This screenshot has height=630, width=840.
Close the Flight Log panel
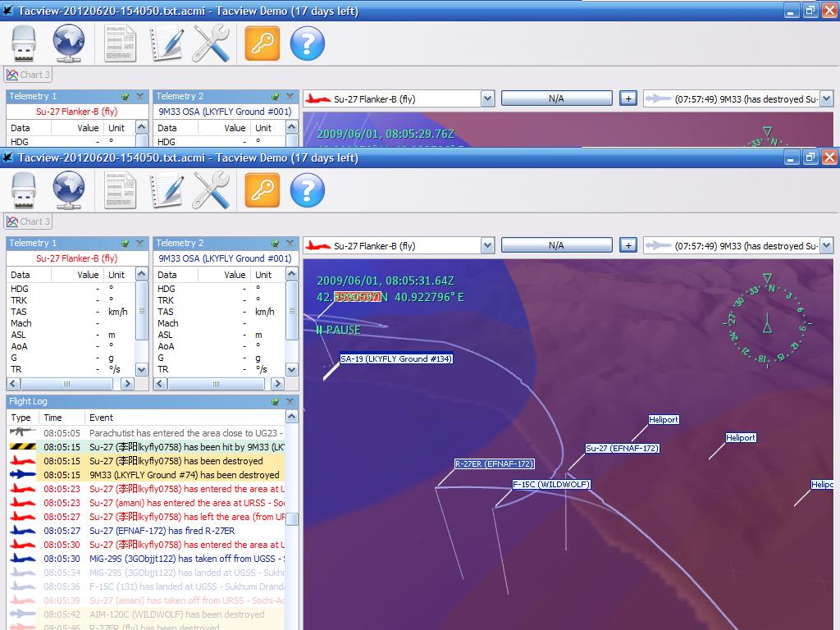(290, 401)
